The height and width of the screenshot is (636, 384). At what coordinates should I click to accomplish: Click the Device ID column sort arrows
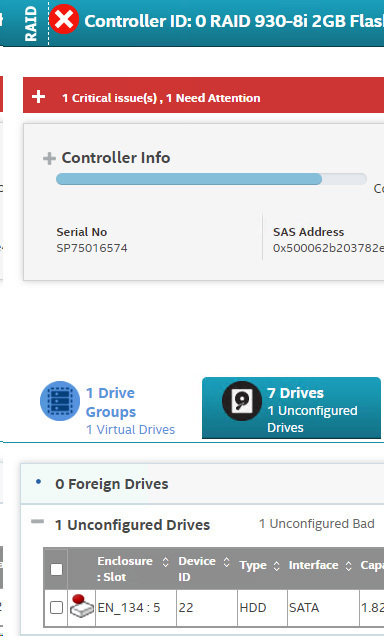pos(227,562)
